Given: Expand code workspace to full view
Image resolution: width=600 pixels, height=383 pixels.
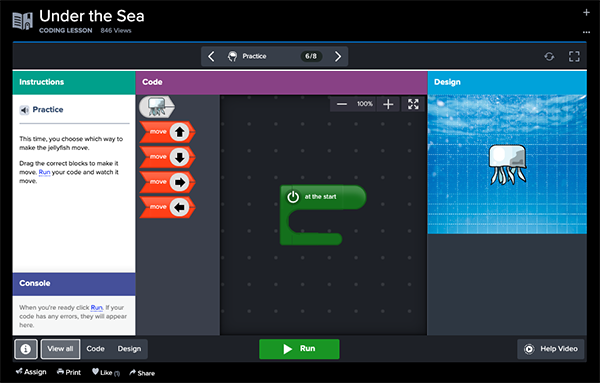Looking at the screenshot, I should pos(413,104).
